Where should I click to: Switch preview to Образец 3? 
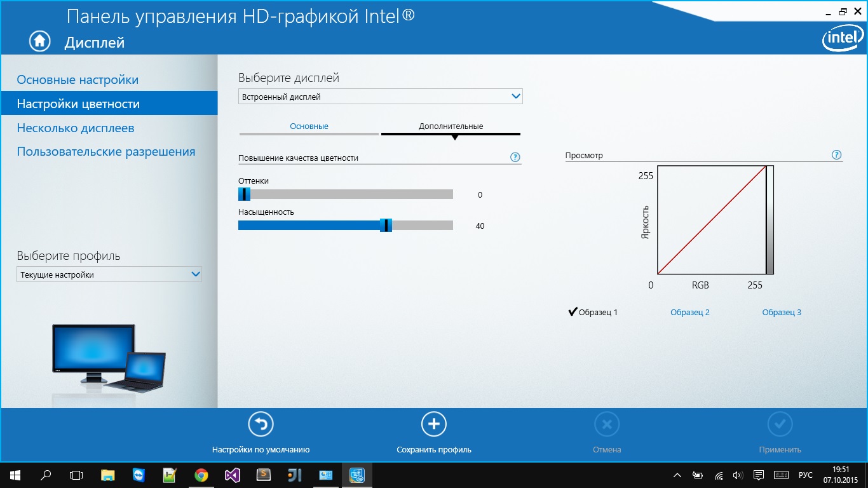[781, 312]
